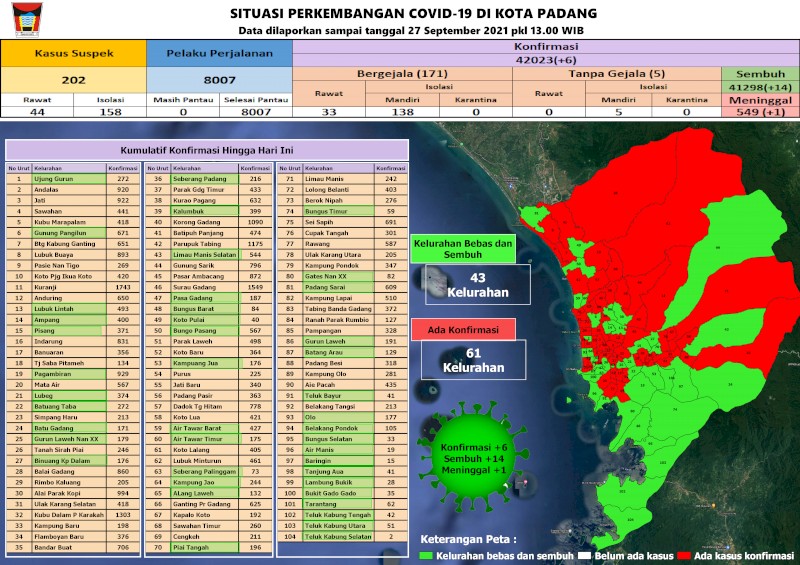Click the Korong Gadang value 1090
This screenshot has width=800, height=565.
(255, 222)
